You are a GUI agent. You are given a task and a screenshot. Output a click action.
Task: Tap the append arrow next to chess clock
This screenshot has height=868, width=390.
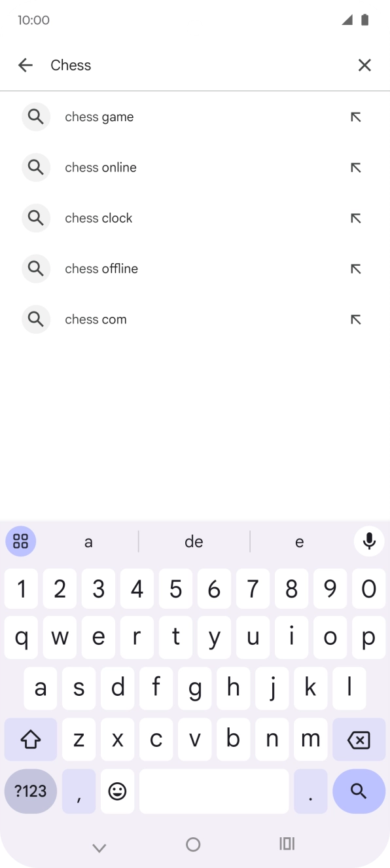coord(355,218)
